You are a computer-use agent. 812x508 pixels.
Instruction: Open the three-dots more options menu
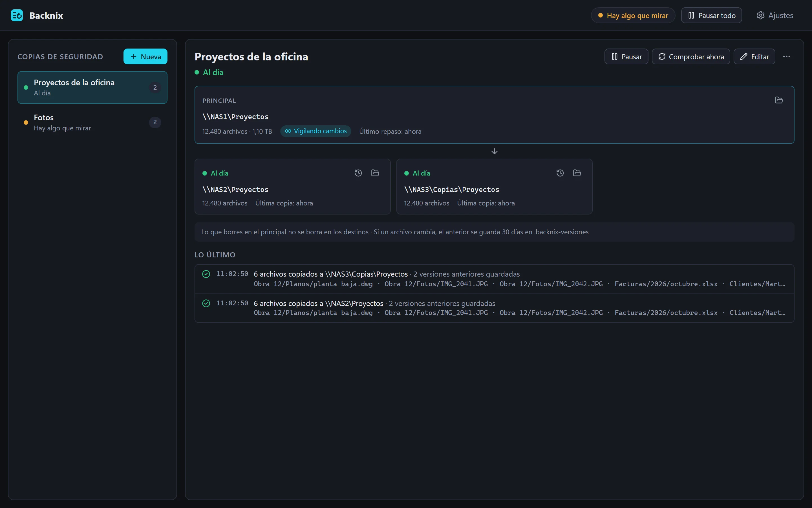tap(786, 56)
